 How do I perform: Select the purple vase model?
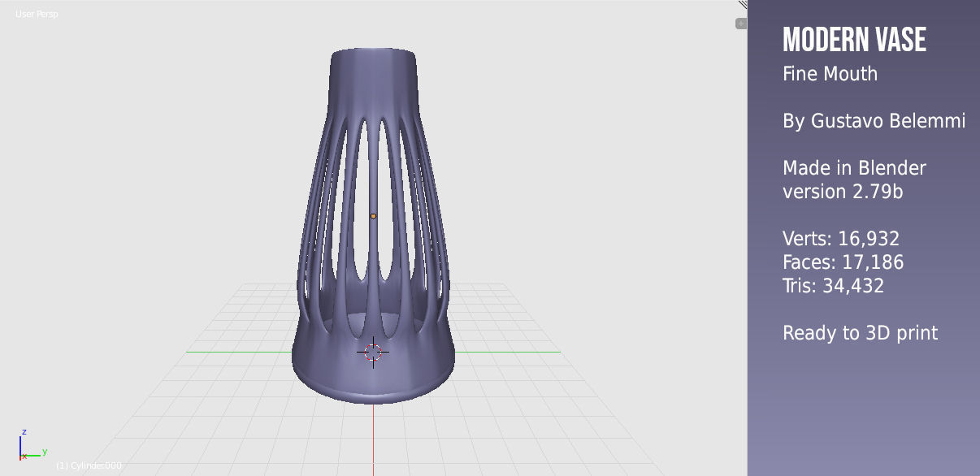click(x=373, y=225)
